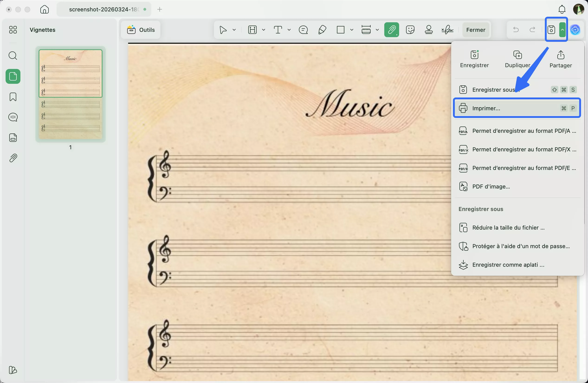Expand the text tool dropdown arrow
This screenshot has height=383, width=588.
[289, 30]
